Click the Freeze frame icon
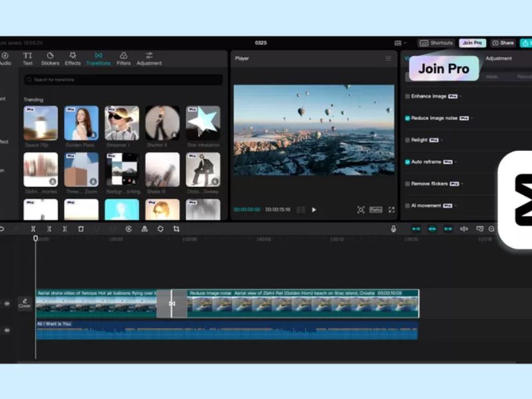This screenshot has width=532, height=399. [128, 229]
